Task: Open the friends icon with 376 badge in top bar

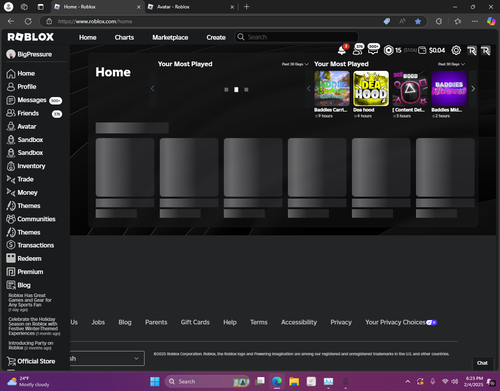Action: (x=358, y=50)
